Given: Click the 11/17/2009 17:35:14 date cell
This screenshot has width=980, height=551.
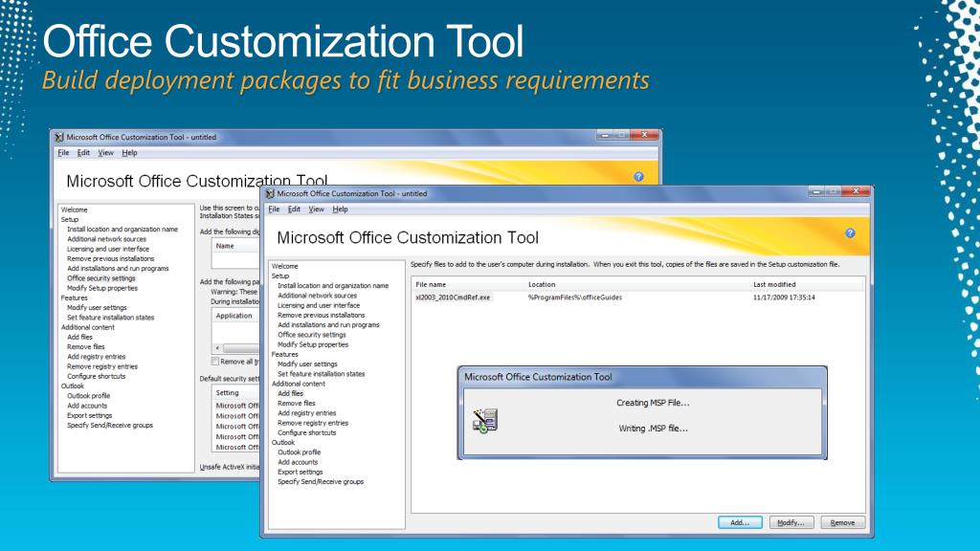Looking at the screenshot, I should click(784, 298).
